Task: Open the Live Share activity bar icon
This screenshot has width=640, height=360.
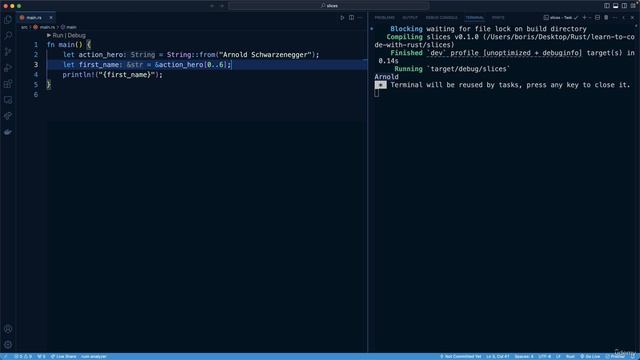Action: pyautogui.click(x=8, y=116)
